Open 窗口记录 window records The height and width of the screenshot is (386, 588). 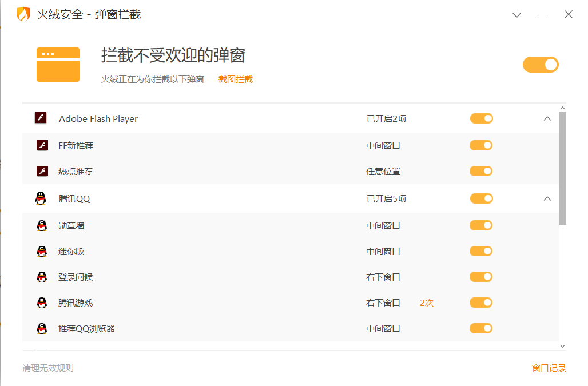549,368
